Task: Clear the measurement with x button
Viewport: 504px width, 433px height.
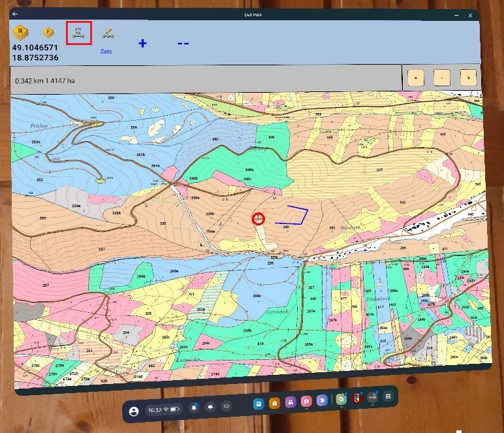Action: point(468,78)
